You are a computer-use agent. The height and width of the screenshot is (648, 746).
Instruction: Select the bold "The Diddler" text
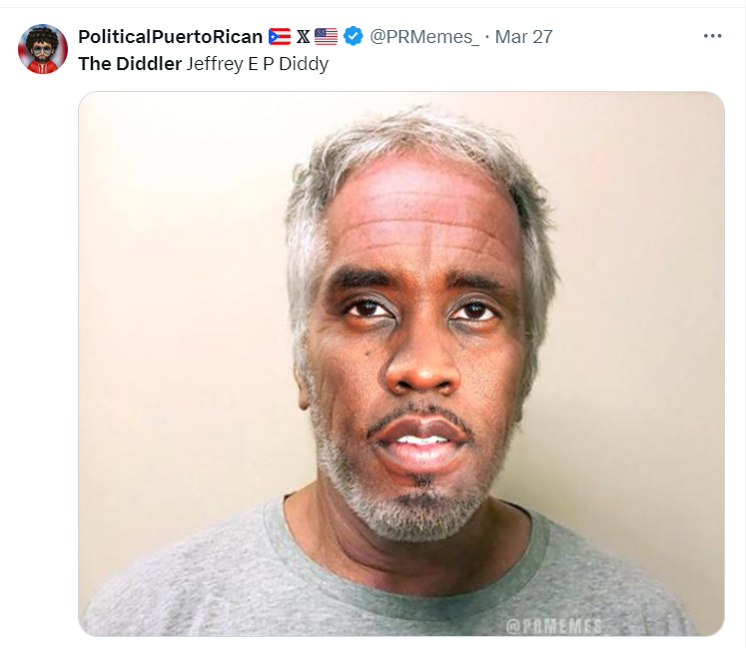tap(130, 64)
